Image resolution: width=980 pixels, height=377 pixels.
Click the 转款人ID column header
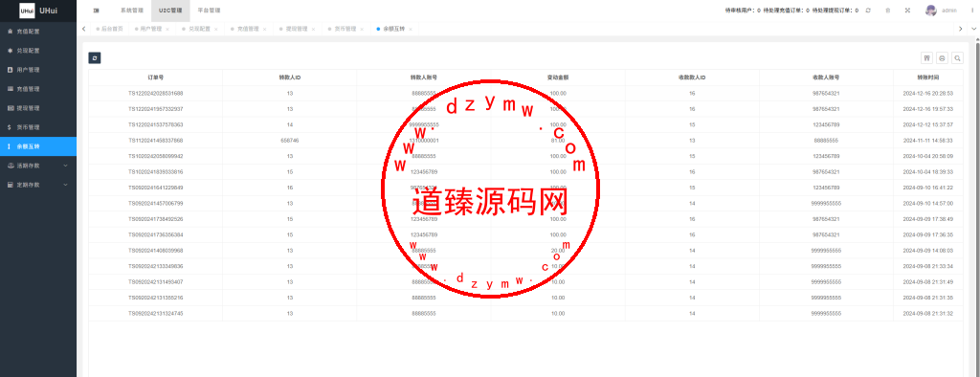coord(290,78)
